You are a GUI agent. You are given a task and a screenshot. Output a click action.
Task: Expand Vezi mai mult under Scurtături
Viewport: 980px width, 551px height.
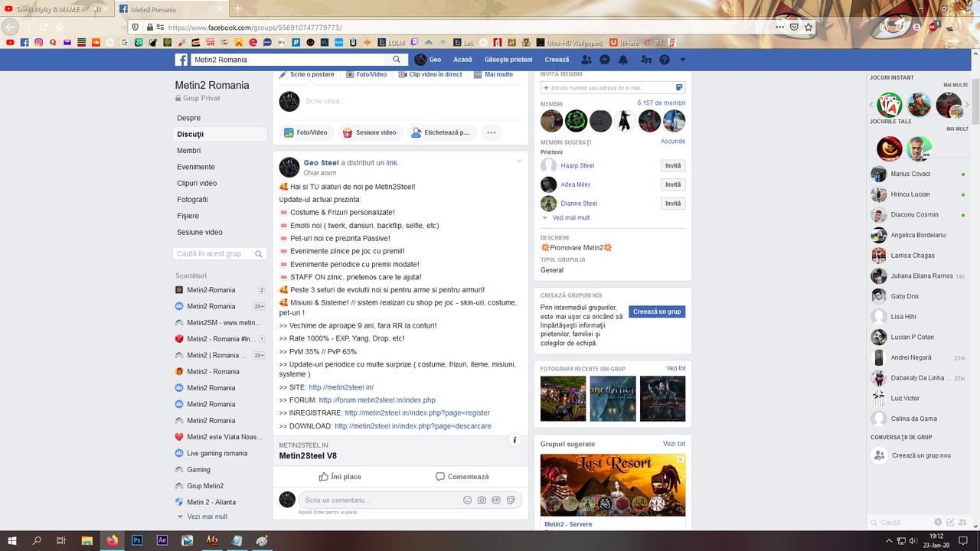pos(206,517)
